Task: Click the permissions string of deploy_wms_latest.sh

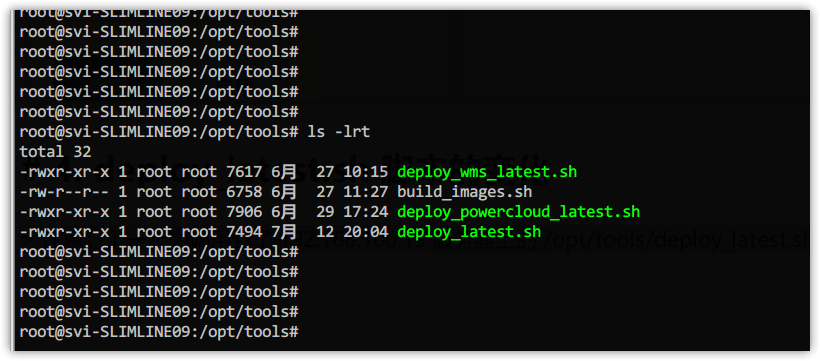Action: [64, 172]
